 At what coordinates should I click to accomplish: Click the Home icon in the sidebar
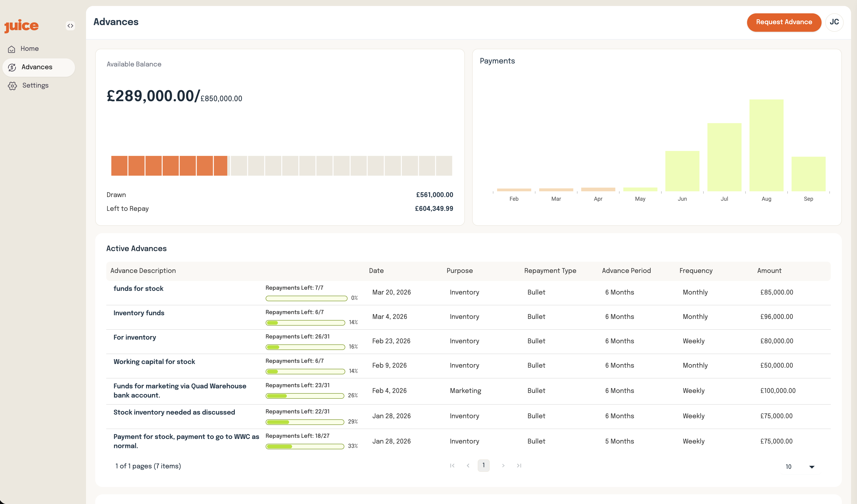click(x=12, y=49)
